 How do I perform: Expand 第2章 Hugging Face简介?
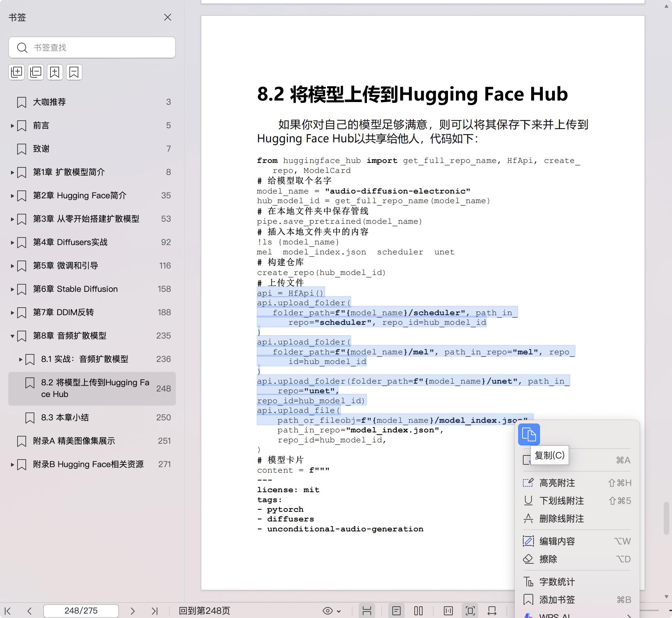(12, 196)
